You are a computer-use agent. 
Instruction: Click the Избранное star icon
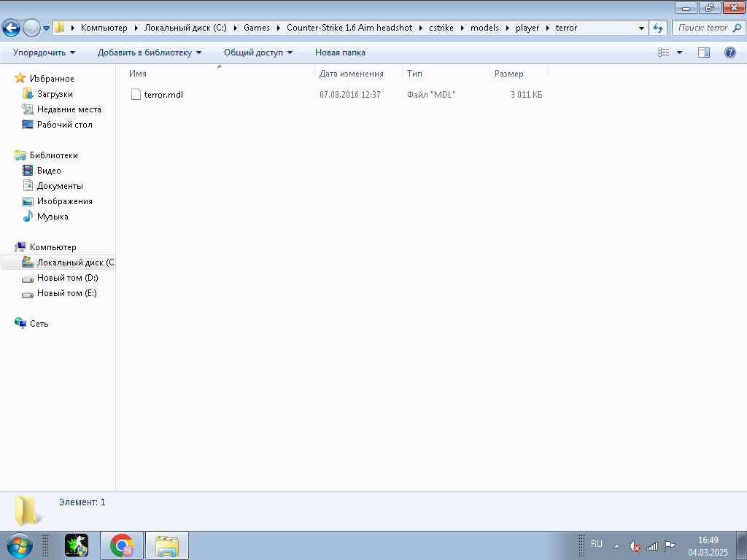(x=20, y=78)
